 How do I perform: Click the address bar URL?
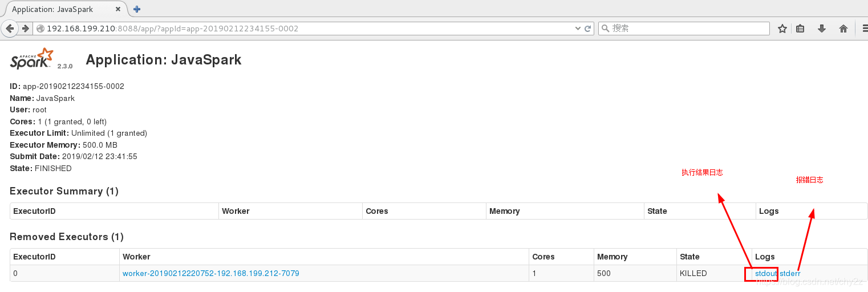click(172, 29)
